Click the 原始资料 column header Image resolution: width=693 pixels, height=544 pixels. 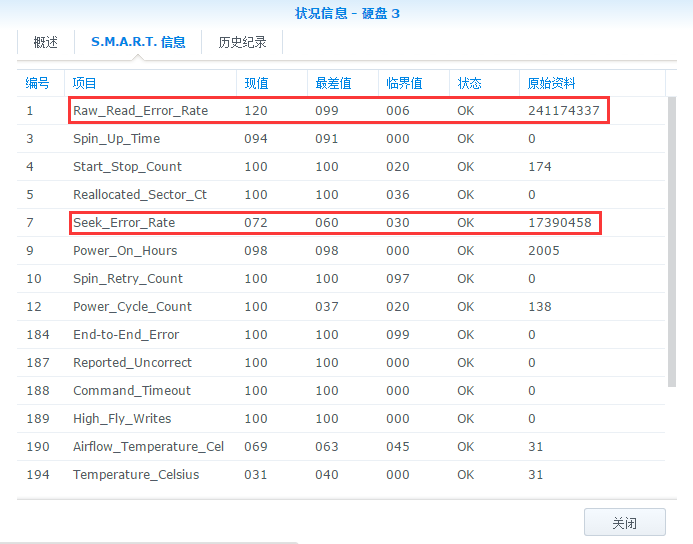[x=592, y=83]
